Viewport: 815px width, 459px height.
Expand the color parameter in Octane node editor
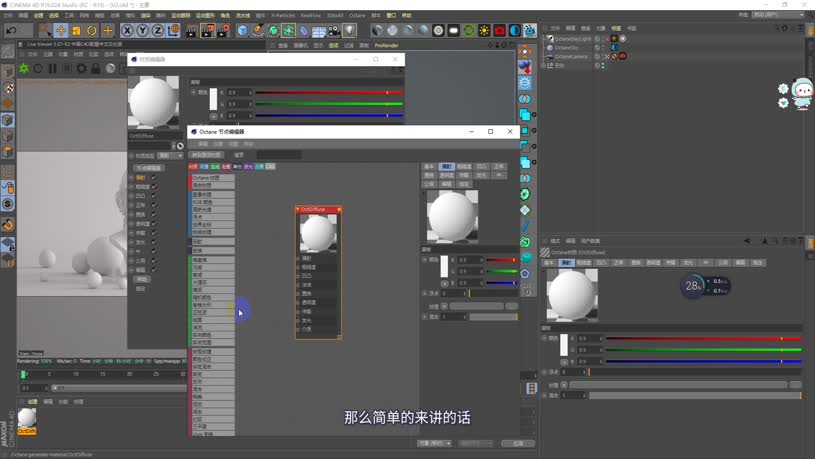[x=425, y=259]
